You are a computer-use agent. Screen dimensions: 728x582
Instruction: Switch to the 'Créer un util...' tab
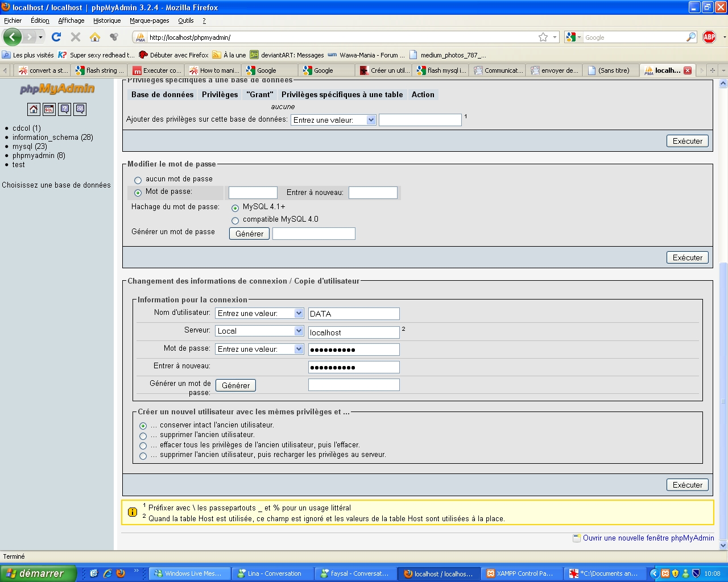(384, 70)
